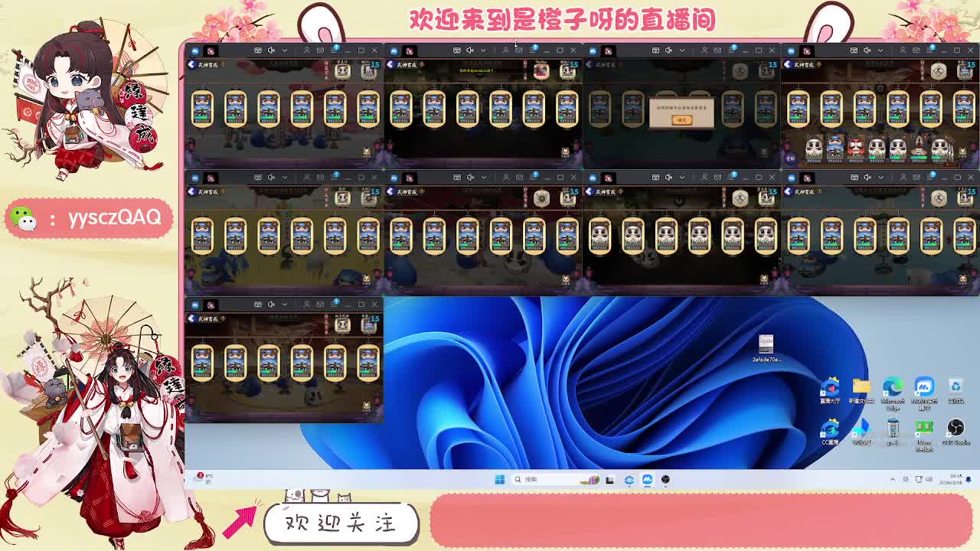Viewport: 980px width, 551px height.
Task: Select game tab in bottom-left emulator window
Action: pyautogui.click(x=211, y=305)
